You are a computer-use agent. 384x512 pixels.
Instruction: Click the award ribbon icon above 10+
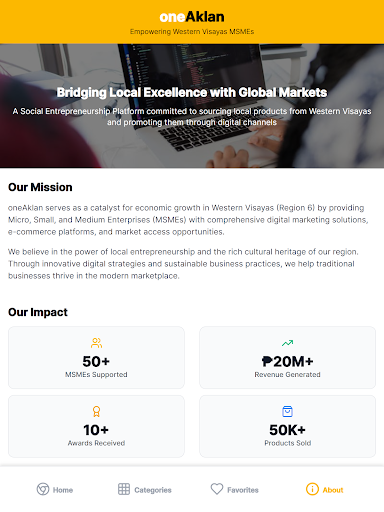tap(96, 411)
